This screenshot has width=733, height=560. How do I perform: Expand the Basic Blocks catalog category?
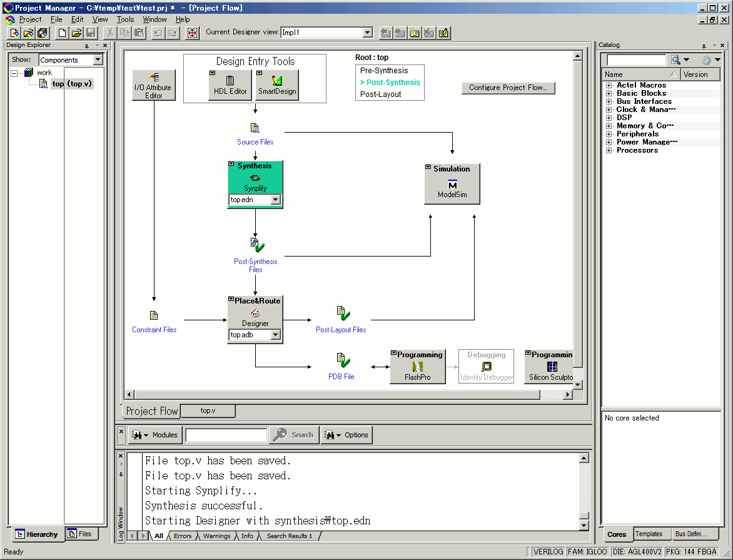609,94
